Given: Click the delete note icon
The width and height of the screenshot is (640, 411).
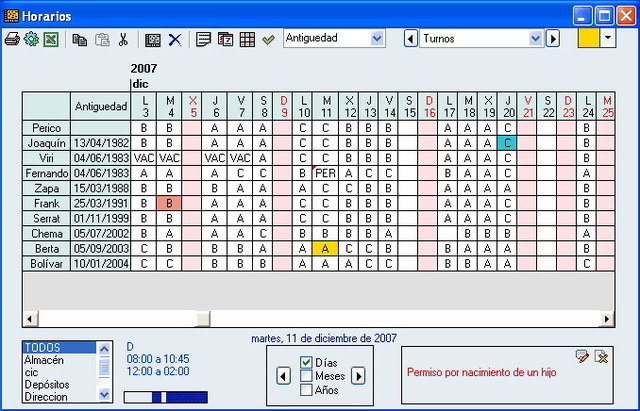Looking at the screenshot, I should (x=601, y=356).
